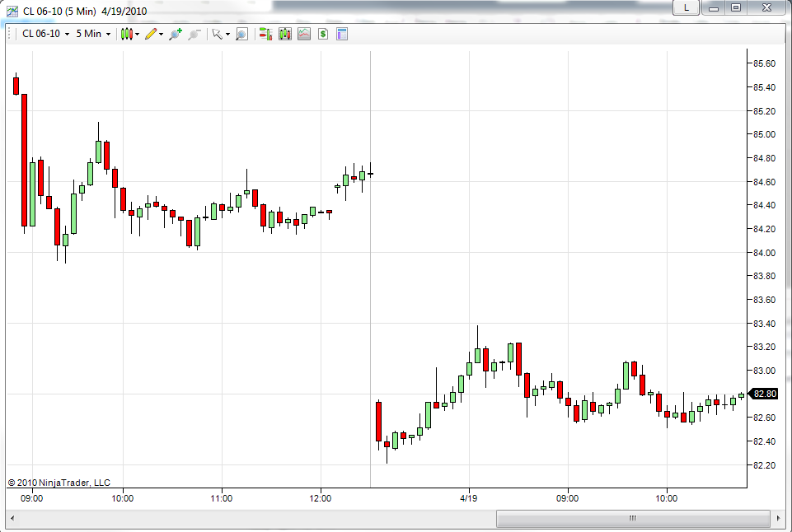This screenshot has height=532, width=792.
Task: Open the strategies dollar sign icon
Action: [x=323, y=34]
